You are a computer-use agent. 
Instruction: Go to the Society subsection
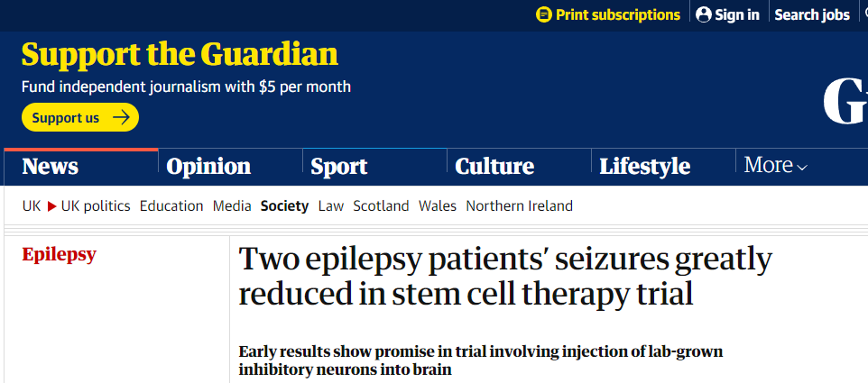point(284,205)
